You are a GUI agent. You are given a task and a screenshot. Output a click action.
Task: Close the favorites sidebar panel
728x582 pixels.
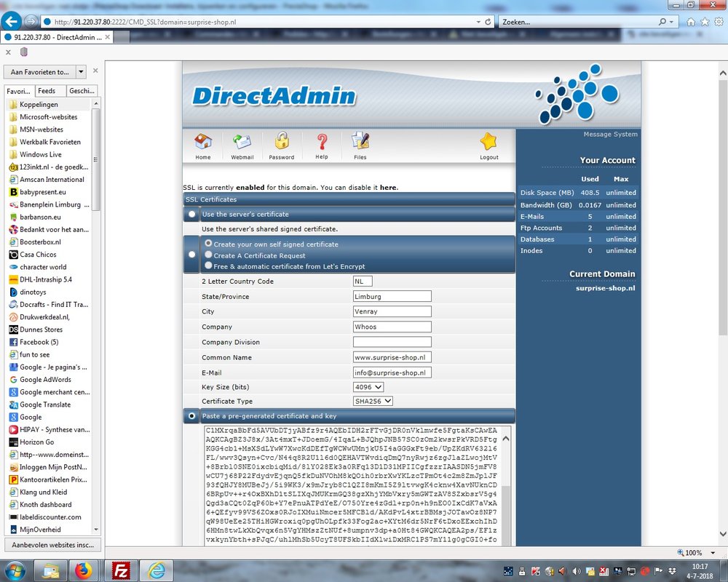[x=95, y=71]
